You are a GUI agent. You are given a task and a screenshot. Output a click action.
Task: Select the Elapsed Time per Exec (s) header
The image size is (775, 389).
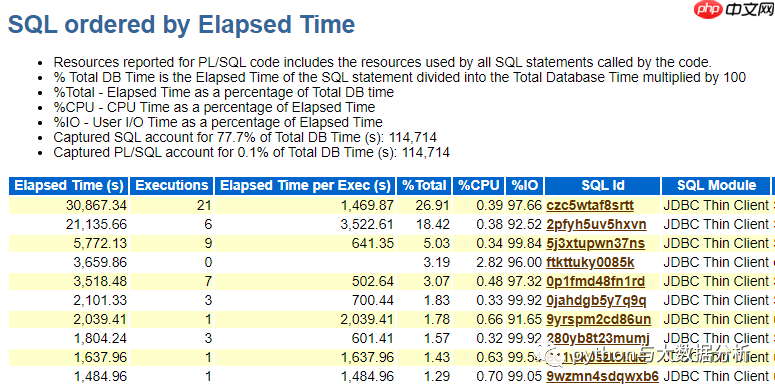305,186
